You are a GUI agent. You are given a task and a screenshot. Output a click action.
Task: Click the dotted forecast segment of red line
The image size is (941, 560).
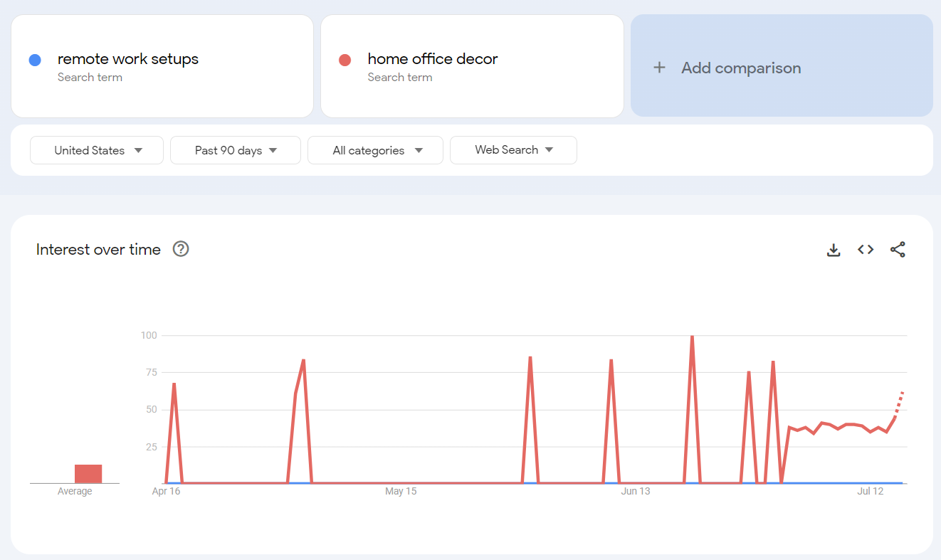coord(899,404)
